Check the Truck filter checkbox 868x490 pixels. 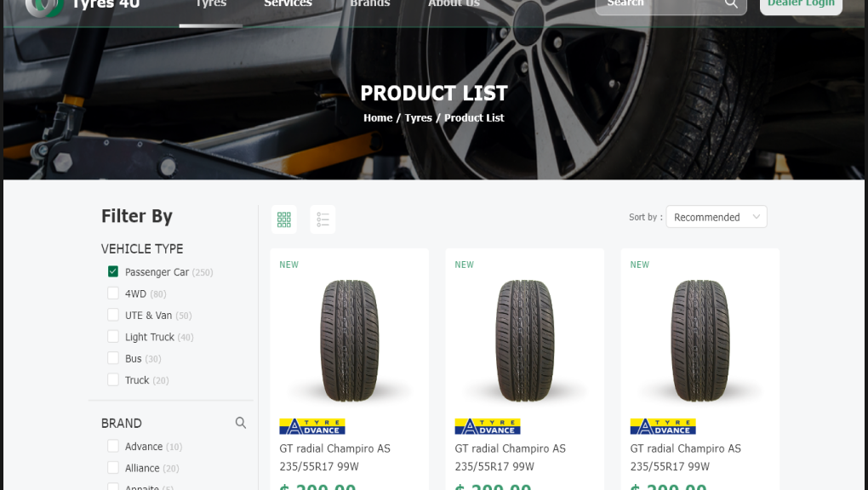point(113,379)
